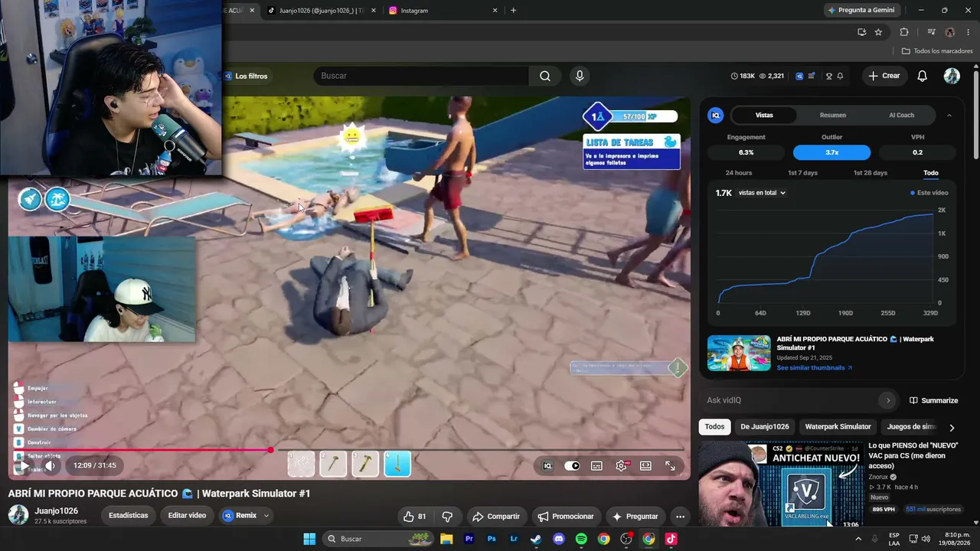
Task: Like the video with thumbs-up showing 81
Action: pos(415,517)
